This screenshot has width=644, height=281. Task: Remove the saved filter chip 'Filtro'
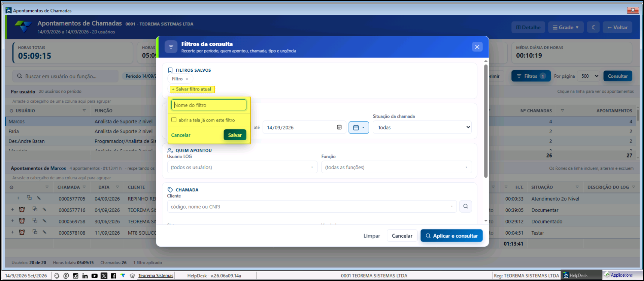pyautogui.click(x=187, y=79)
